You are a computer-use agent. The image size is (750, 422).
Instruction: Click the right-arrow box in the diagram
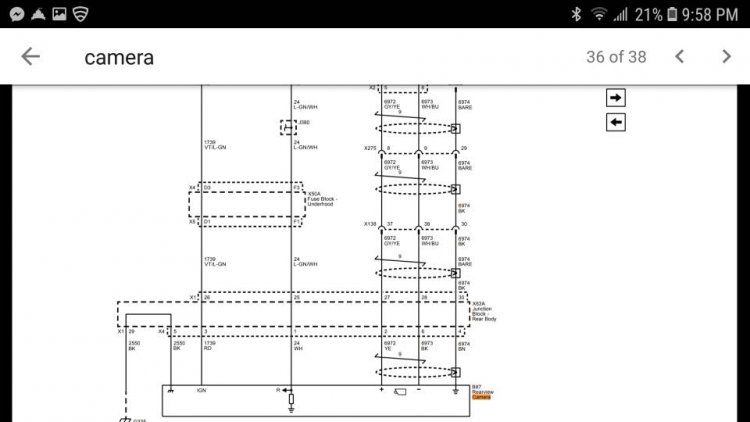pos(616,98)
